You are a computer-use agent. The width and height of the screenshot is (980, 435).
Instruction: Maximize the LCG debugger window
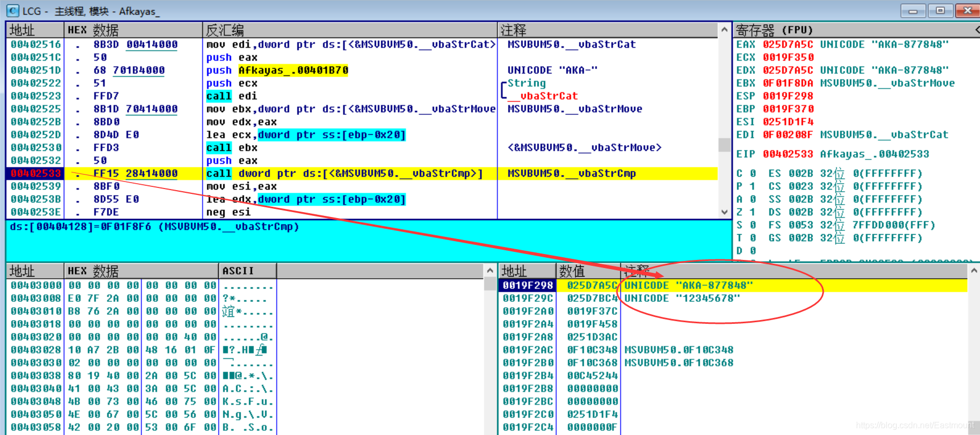click(x=940, y=10)
